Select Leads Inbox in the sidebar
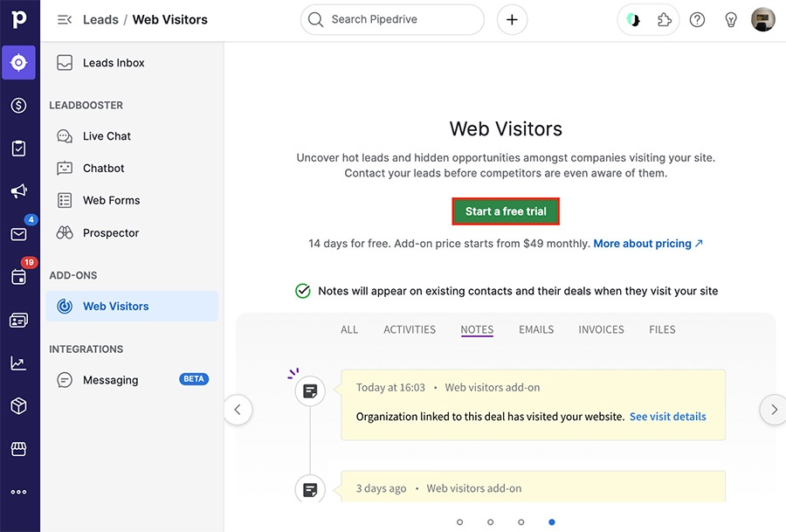Image resolution: width=786 pixels, height=532 pixels. [x=132, y=63]
